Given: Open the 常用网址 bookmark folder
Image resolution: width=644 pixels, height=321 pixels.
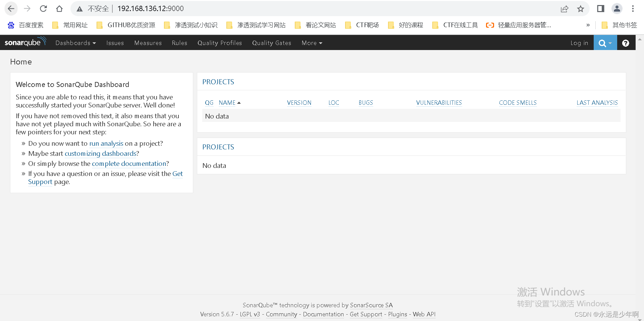Looking at the screenshot, I should coord(70,25).
